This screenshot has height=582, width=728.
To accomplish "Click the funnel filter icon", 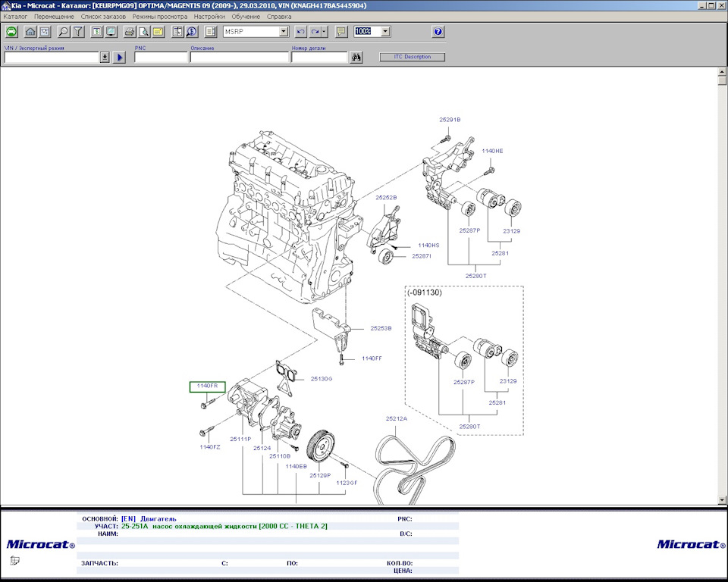I will pos(77,32).
